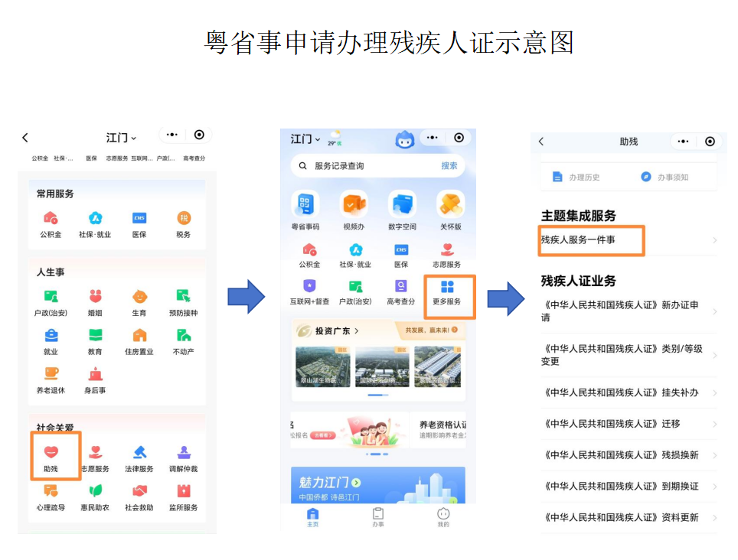738x560 pixels.
Task: Switch to the 我的 bottom tab
Action: point(443,516)
